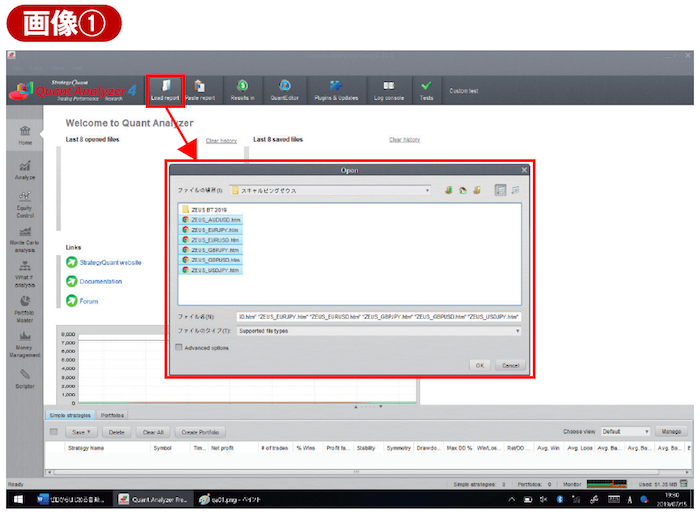Screen dimensions: 700x514
Task: Open the Custom test toolbar item
Action: point(463,91)
